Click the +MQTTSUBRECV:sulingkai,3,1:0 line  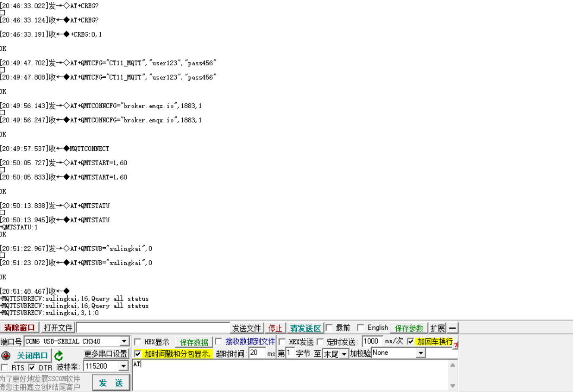tap(50, 313)
